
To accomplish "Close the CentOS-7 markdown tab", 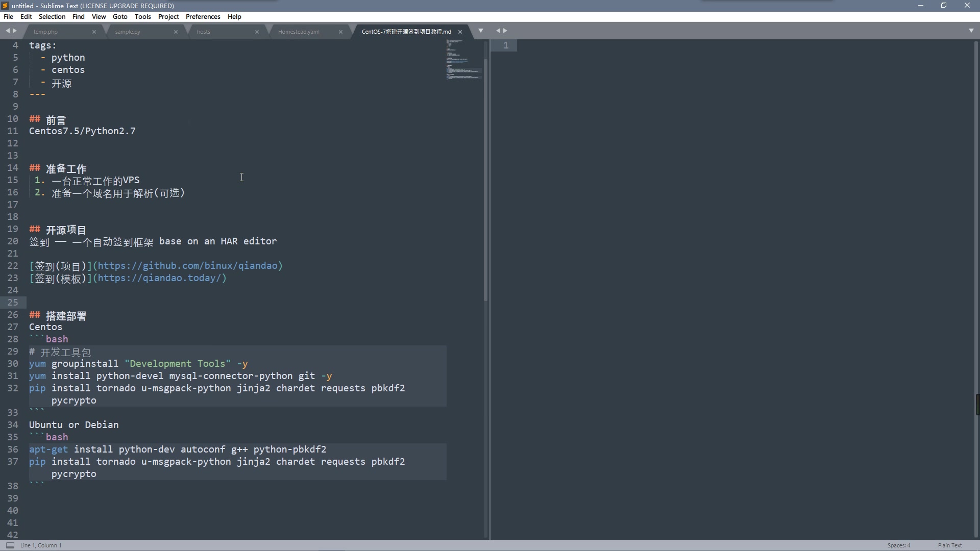I will [460, 32].
